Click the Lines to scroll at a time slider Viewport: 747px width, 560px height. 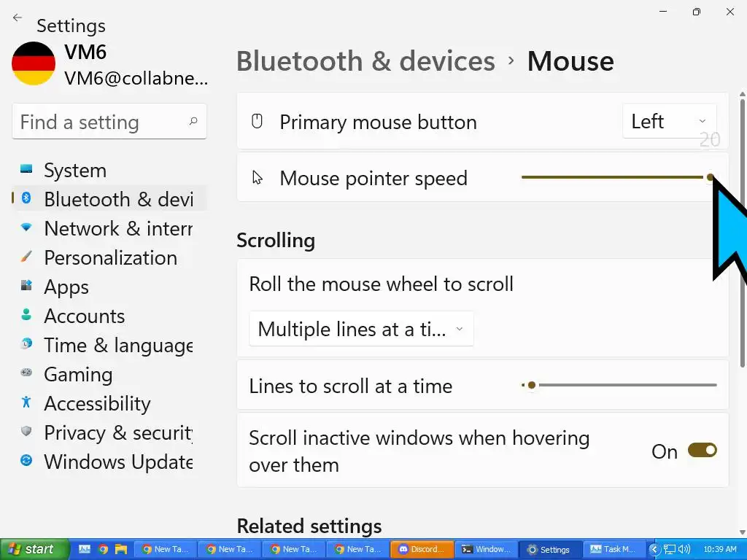tap(619, 385)
